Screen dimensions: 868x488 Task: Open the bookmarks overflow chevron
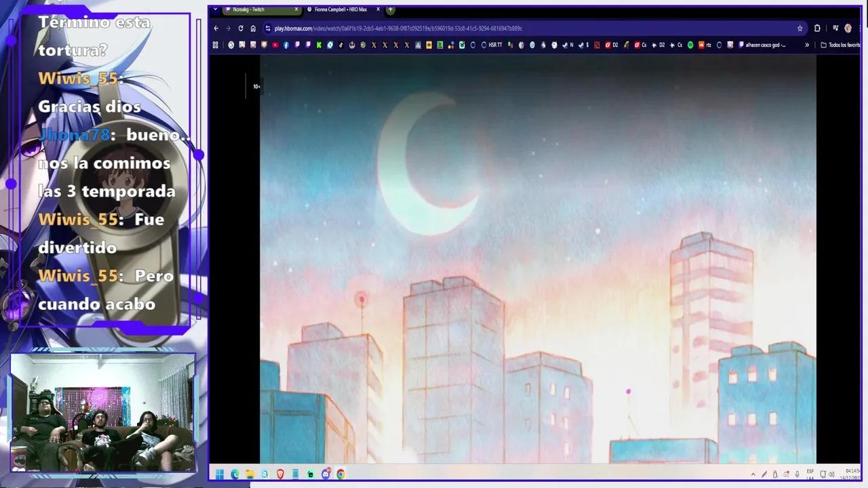pyautogui.click(x=807, y=45)
